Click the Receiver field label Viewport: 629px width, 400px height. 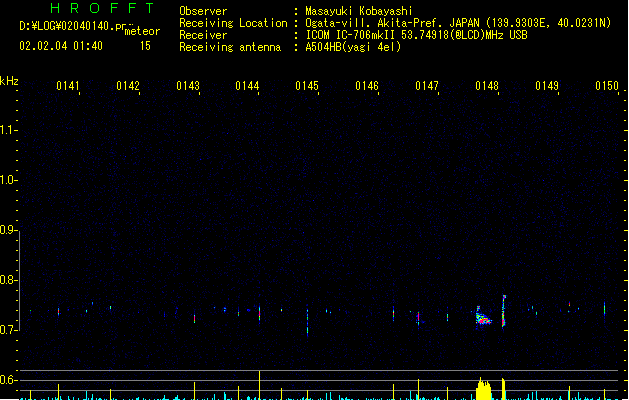coord(203,35)
